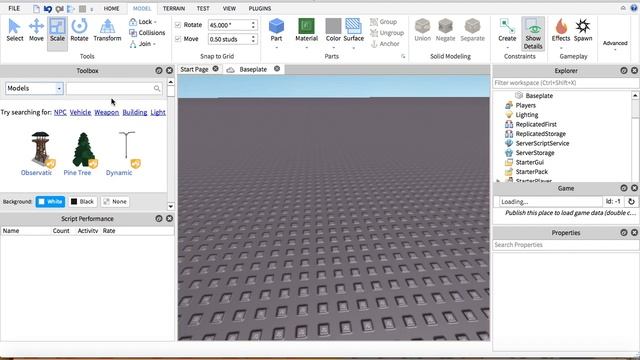Toggle Anchor on the part
Image resolution: width=640 pixels, height=360 pixels.
pyautogui.click(x=385, y=44)
